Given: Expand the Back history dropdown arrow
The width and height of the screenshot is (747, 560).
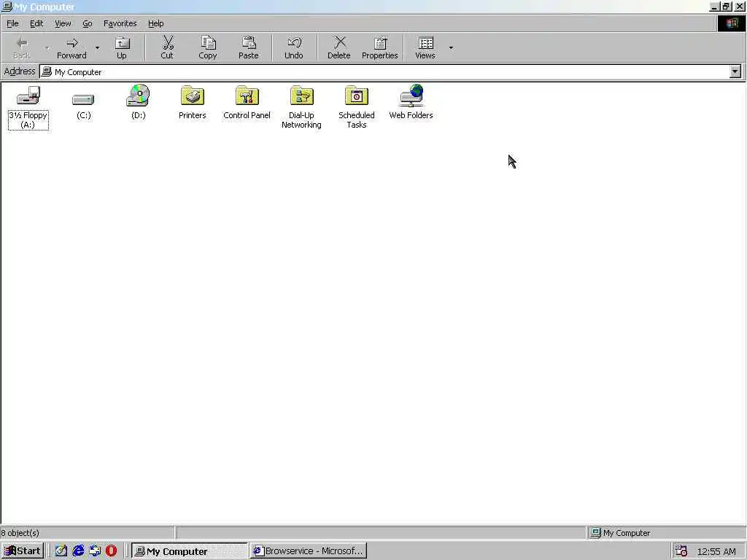Looking at the screenshot, I should 47,47.
